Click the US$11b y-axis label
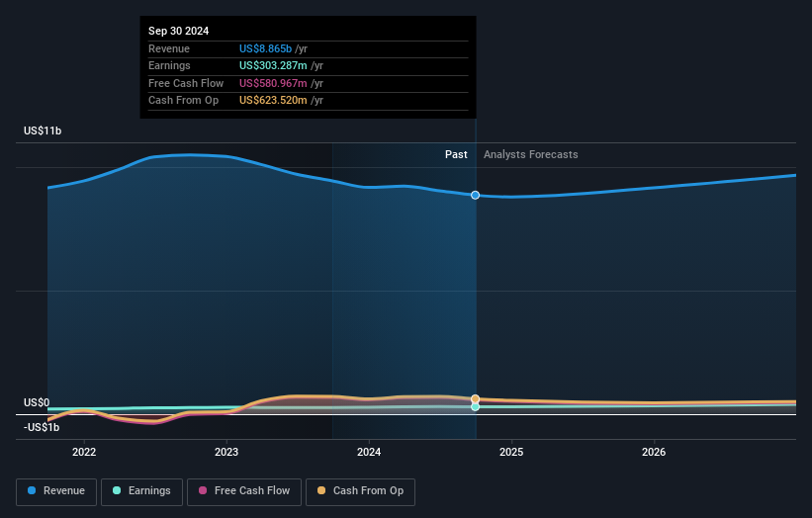 [43, 130]
